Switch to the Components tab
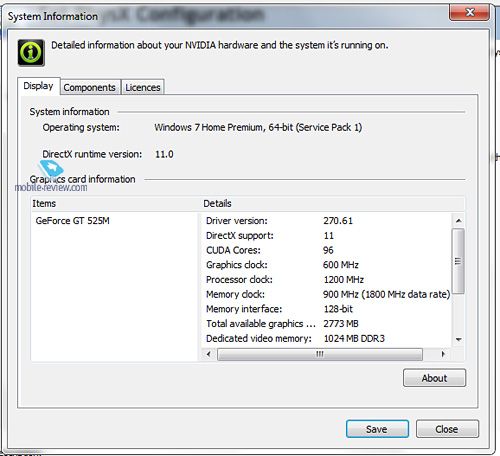The image size is (500, 456). 89,87
